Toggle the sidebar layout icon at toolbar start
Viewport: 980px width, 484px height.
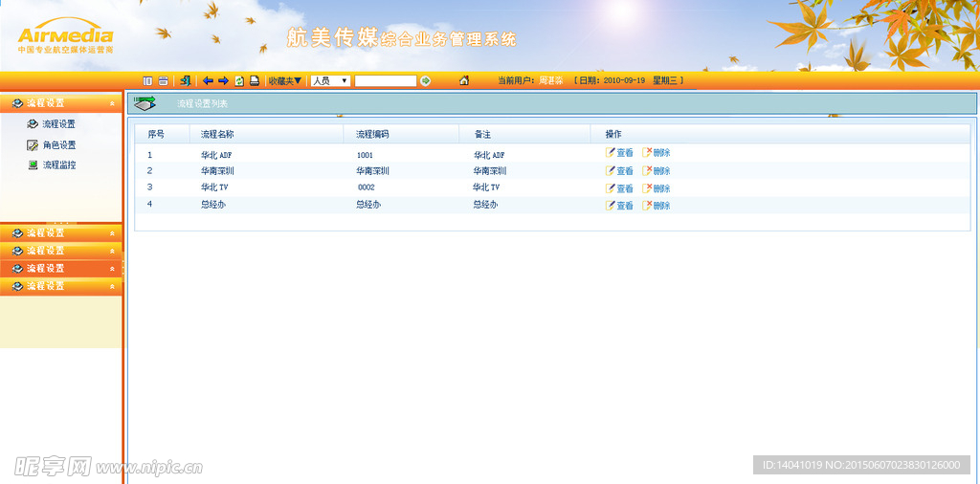coord(147,81)
